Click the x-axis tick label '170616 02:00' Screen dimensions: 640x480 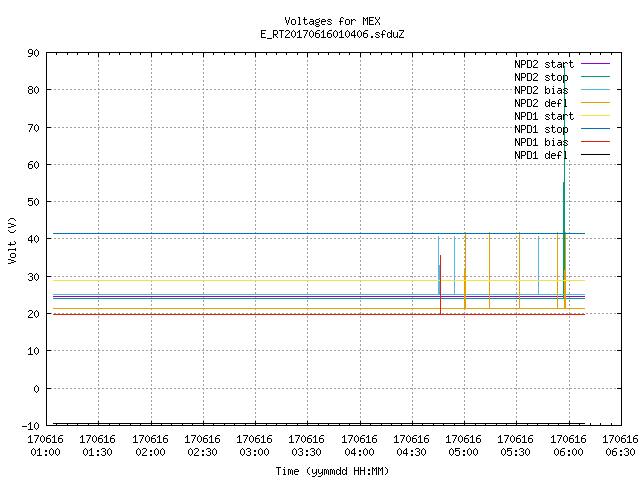tap(151, 446)
